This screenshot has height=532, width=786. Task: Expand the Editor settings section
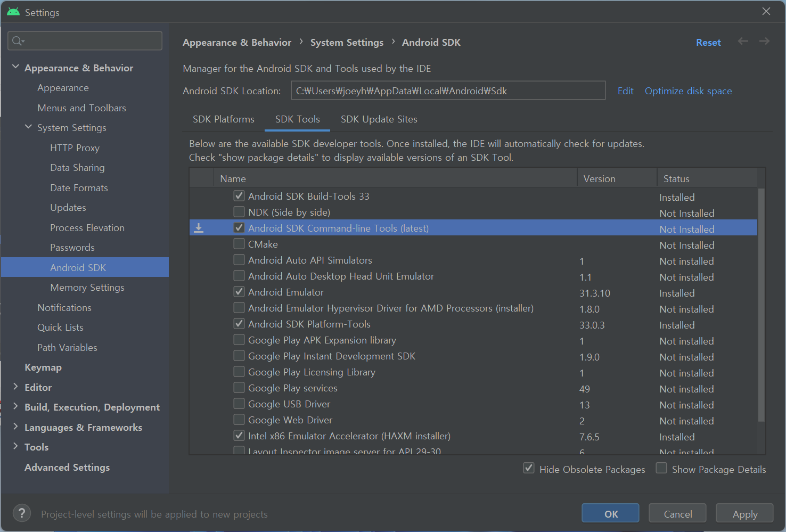coord(15,387)
